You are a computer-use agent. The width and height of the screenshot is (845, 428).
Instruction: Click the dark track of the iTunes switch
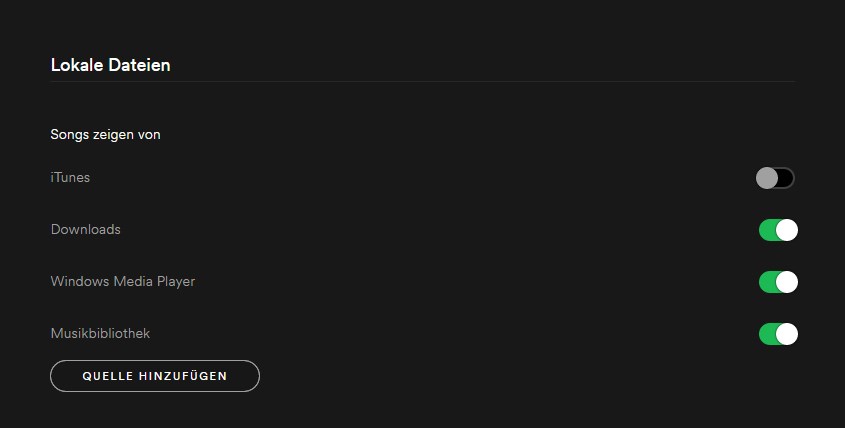tap(785, 178)
